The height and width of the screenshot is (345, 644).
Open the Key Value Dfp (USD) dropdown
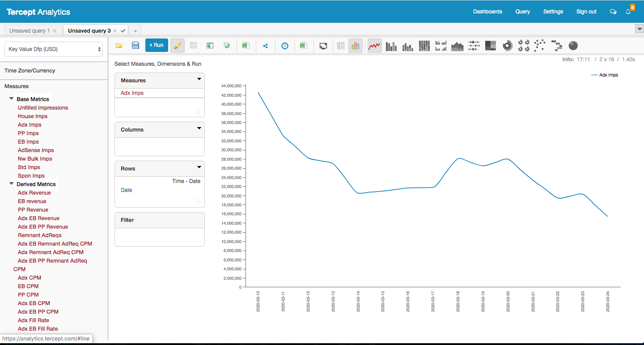coord(54,49)
